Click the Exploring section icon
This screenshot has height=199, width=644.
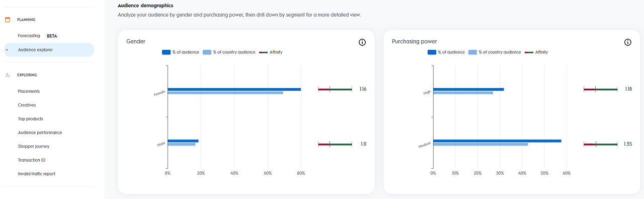pos(8,75)
